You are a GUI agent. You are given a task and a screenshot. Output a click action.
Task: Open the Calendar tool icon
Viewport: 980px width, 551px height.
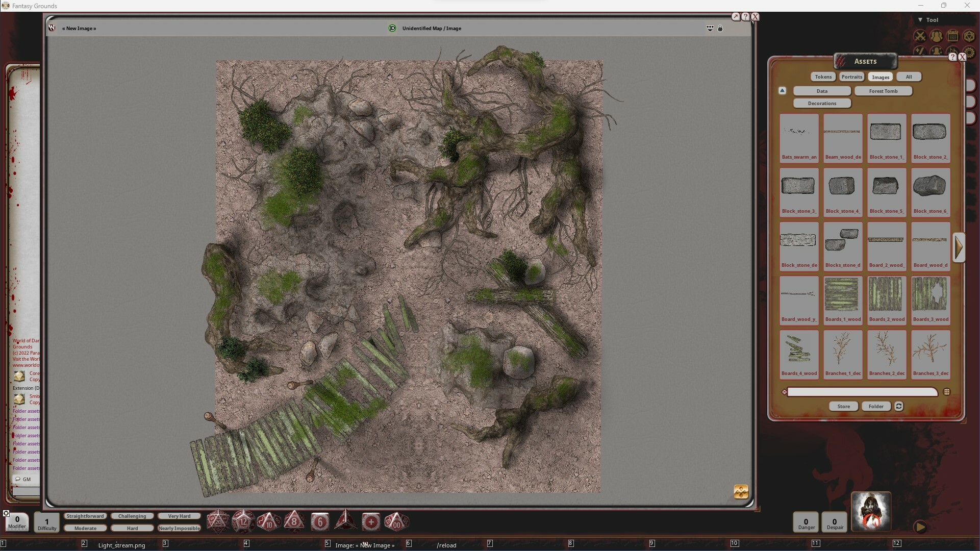953,36
